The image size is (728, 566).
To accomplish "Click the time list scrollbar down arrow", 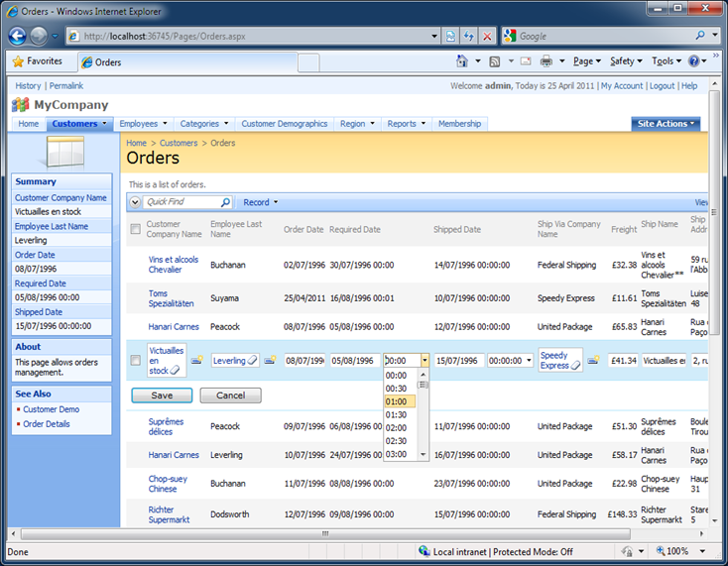I will [x=424, y=454].
